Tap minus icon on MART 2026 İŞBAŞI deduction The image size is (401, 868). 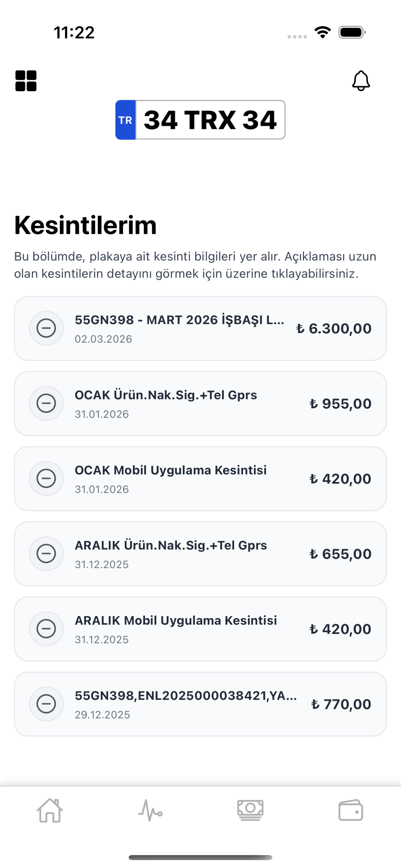click(x=46, y=328)
